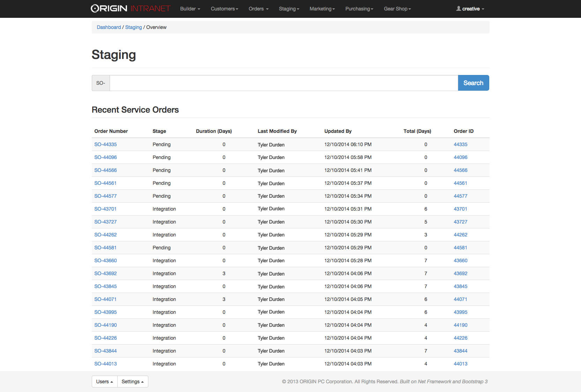This screenshot has width=581, height=392.
Task: Open service order SO-43845
Action: [105, 286]
